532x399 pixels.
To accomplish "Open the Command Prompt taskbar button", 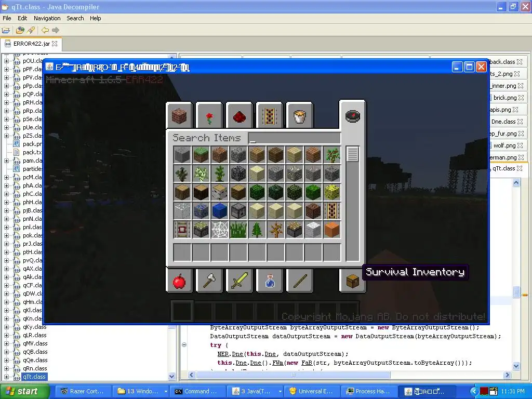I will pos(197,391).
